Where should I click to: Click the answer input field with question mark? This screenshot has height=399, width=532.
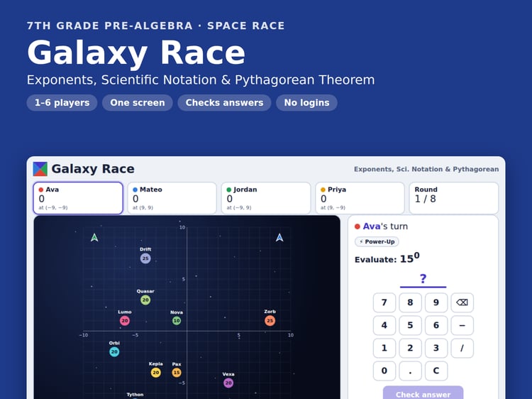tap(423, 280)
